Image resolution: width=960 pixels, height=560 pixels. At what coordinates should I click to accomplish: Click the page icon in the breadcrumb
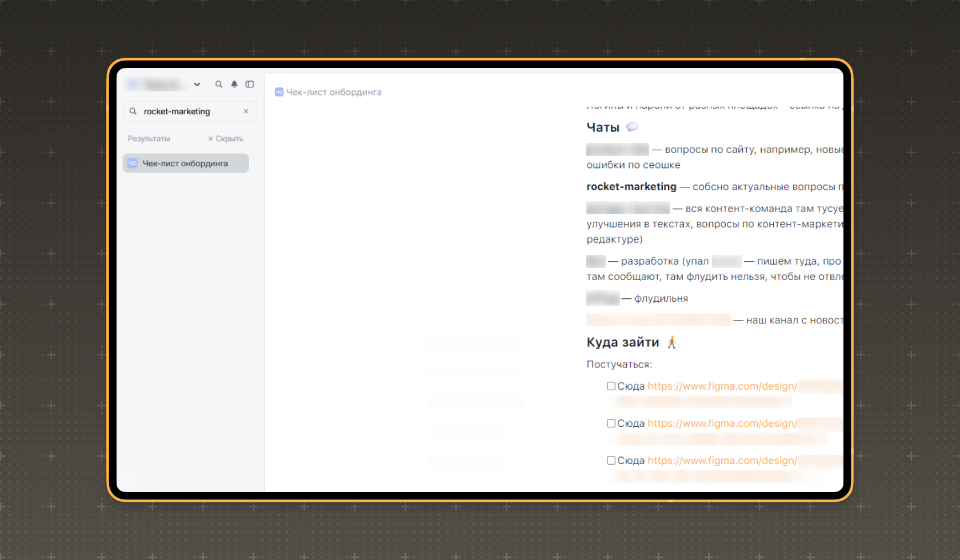click(279, 92)
